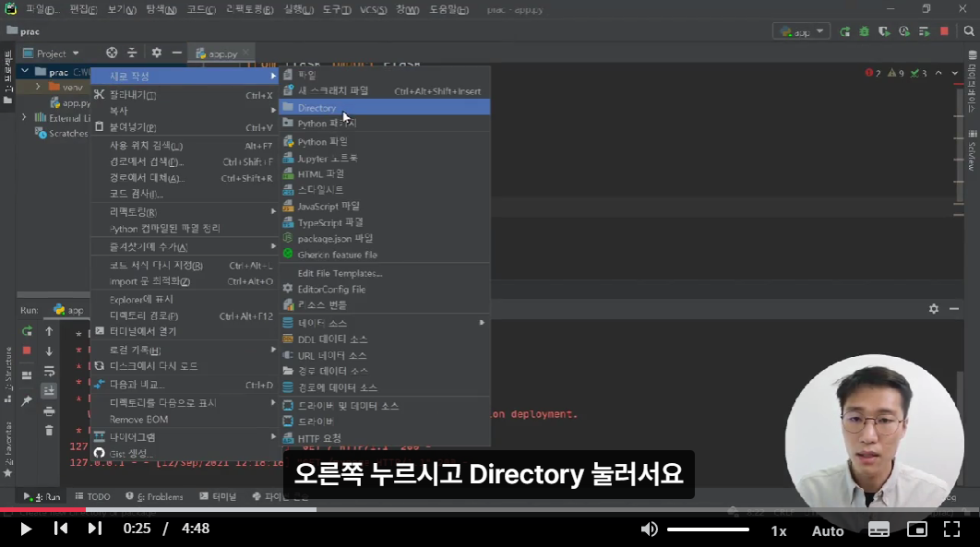Clear output with trash icon in Run panel
Viewport: 980px width, 547px height.
coord(50,431)
